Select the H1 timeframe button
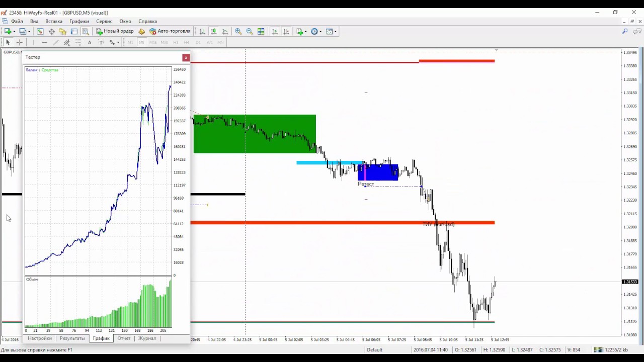Viewport: 644px width, 362px height. pos(176,42)
